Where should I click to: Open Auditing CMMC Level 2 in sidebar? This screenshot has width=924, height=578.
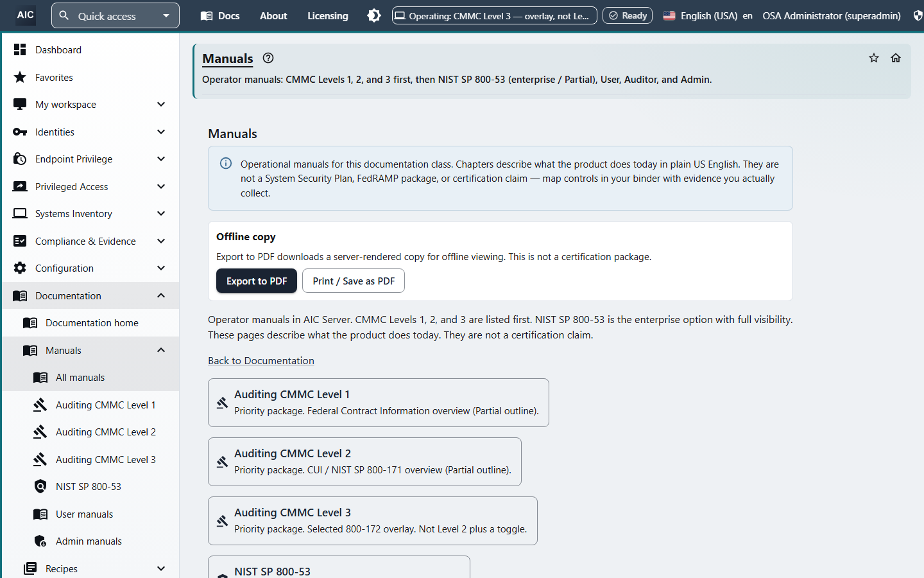point(90,432)
